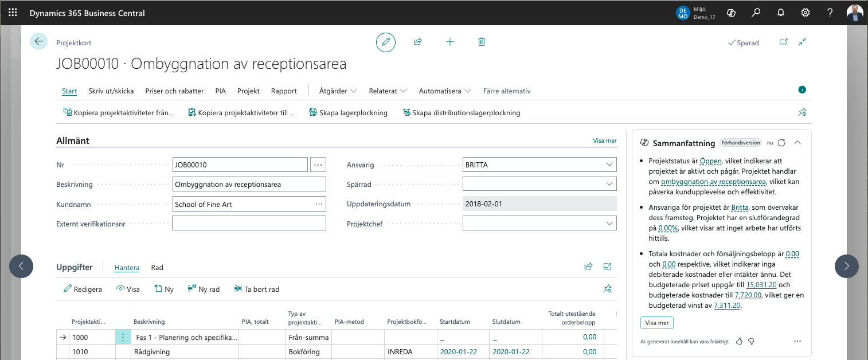Go back with the back arrow
Screen dimensions: 868x360
click(38, 41)
